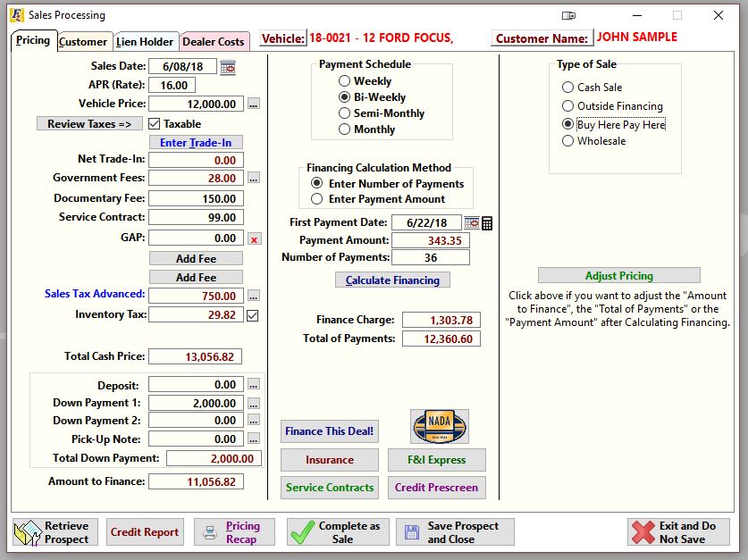
Task: Open the ellipsis lookup beside Vehicle Price
Action: point(252,104)
